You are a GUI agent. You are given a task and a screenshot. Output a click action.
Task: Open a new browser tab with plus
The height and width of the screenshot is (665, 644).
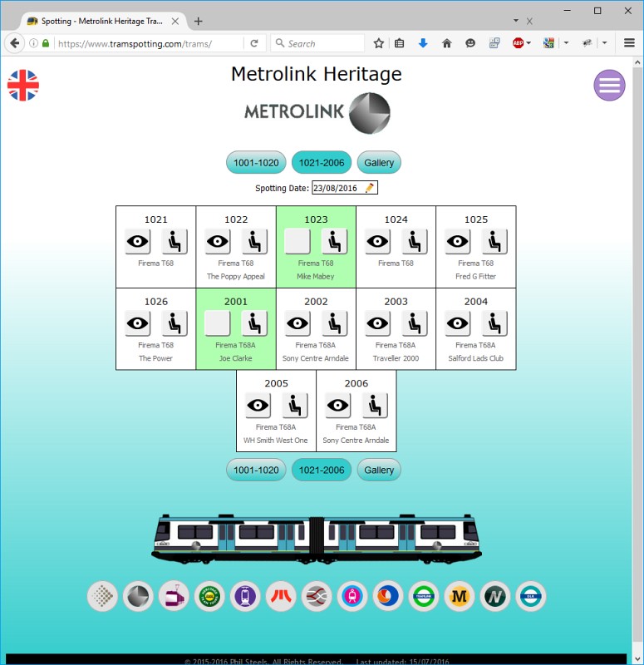198,21
